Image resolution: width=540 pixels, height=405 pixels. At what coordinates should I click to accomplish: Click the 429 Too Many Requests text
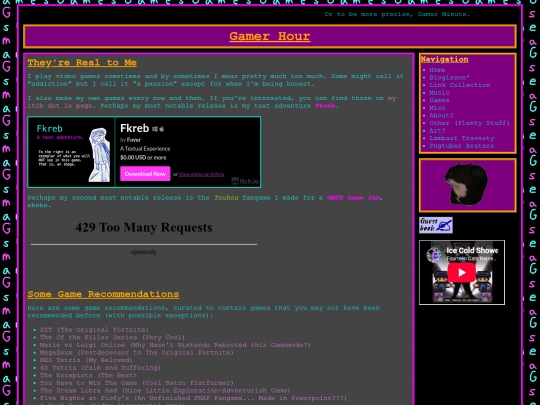pyautogui.click(x=144, y=227)
